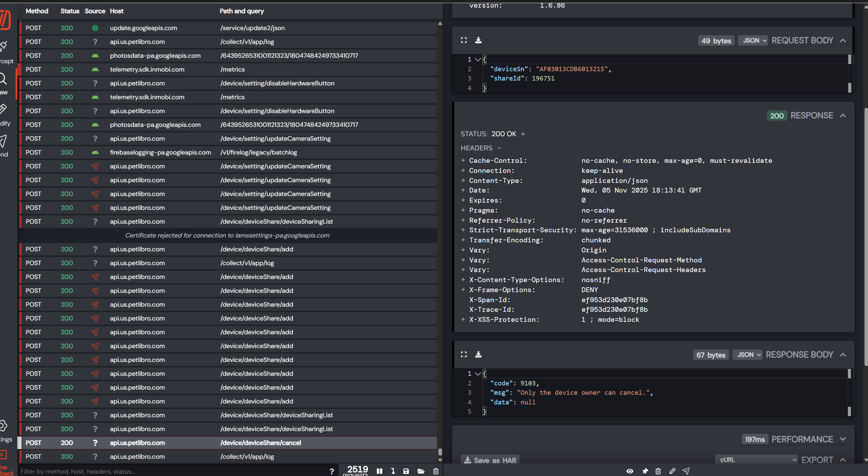The width and height of the screenshot is (868, 476).
Task: Pause traffic interception
Action: coord(379,471)
